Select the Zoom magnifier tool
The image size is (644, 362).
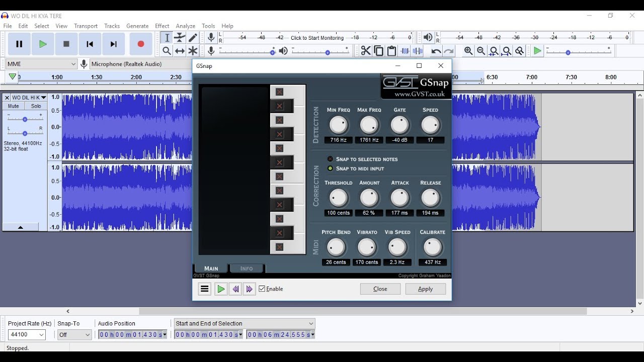coord(167,51)
